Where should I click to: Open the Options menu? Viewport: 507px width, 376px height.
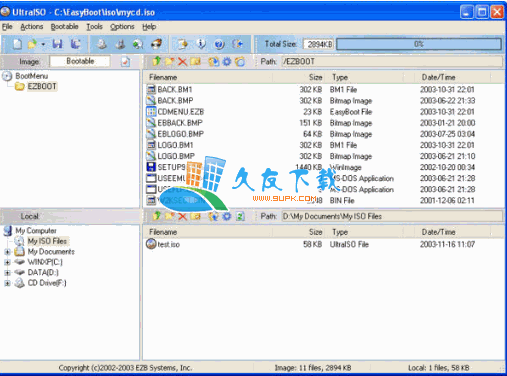tap(122, 27)
